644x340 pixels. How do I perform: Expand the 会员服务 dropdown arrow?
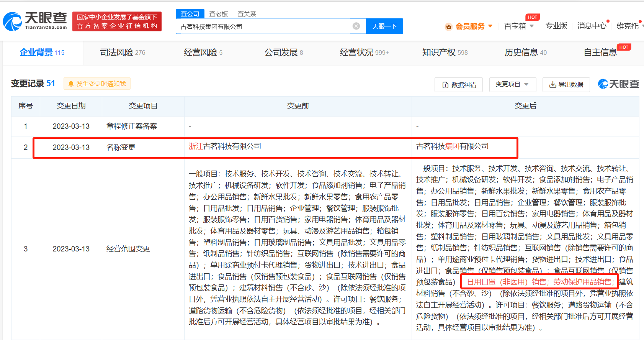point(490,26)
